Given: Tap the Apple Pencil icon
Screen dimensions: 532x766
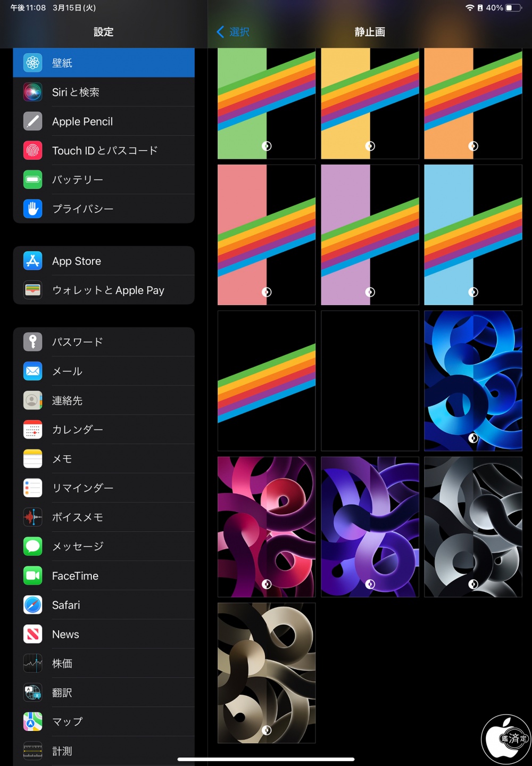Looking at the screenshot, I should 32,121.
